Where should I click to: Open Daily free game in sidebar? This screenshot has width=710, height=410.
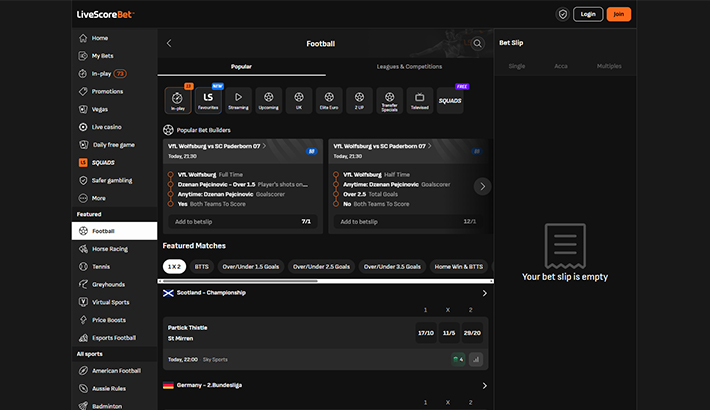114,145
